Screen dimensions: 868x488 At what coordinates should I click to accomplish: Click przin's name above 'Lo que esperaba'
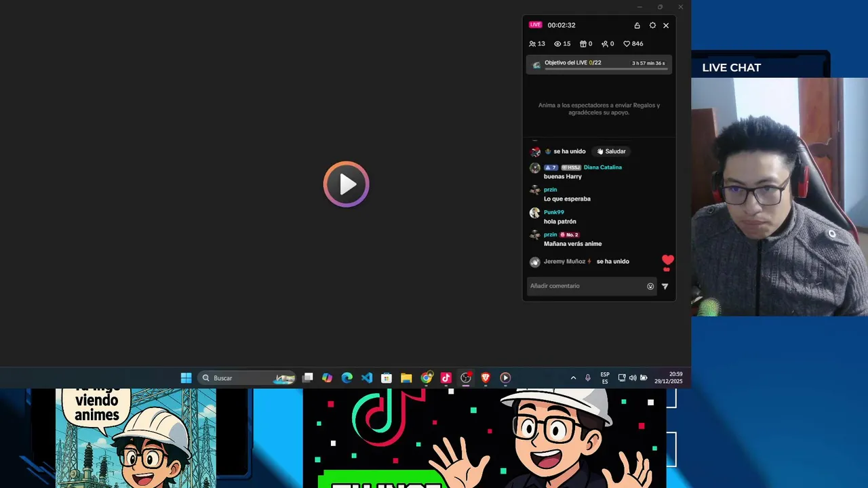coord(550,190)
